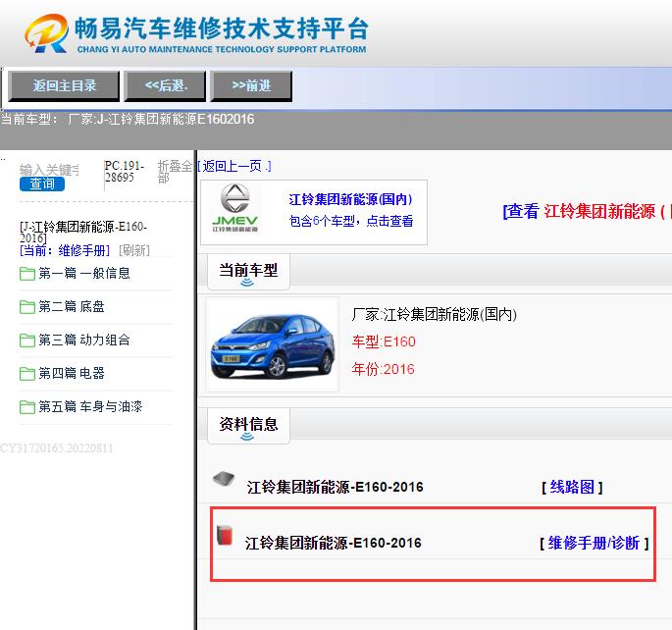
Task: Click the 当前：维修手册 label
Action: tap(65, 250)
